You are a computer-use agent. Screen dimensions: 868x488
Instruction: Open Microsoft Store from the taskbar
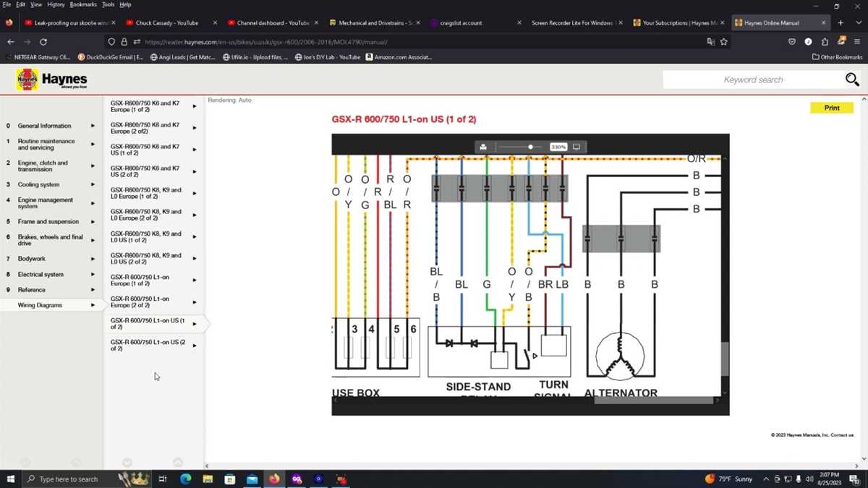(x=230, y=479)
